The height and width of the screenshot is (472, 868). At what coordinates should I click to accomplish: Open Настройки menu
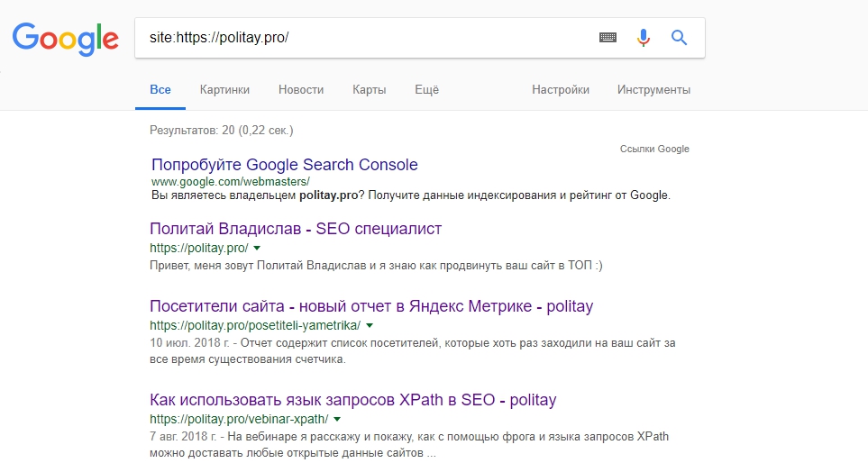[x=561, y=90]
